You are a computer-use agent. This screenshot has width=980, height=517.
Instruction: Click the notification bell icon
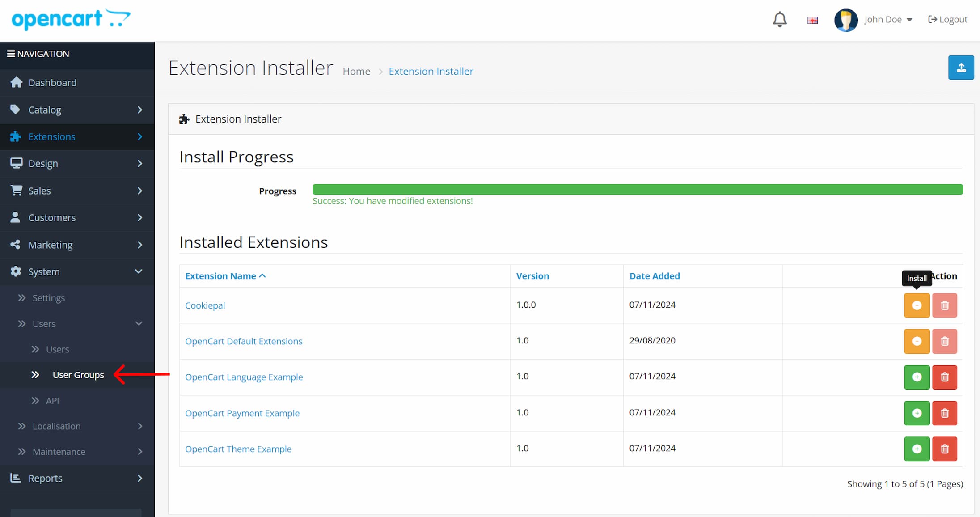pyautogui.click(x=778, y=19)
